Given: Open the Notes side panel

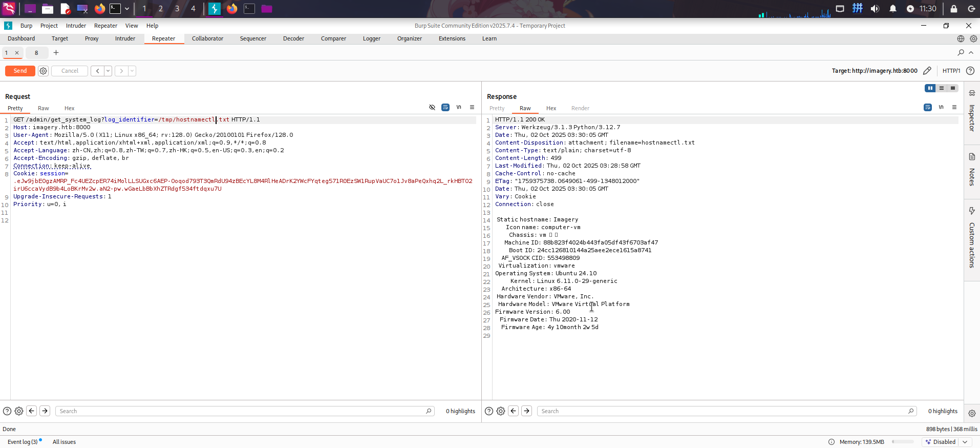Looking at the screenshot, I should 972,169.
